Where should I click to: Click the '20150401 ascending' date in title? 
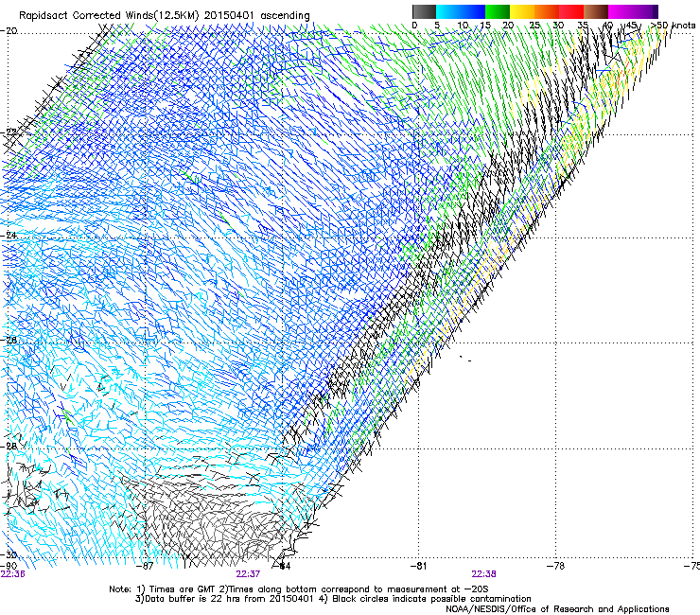(257, 15)
